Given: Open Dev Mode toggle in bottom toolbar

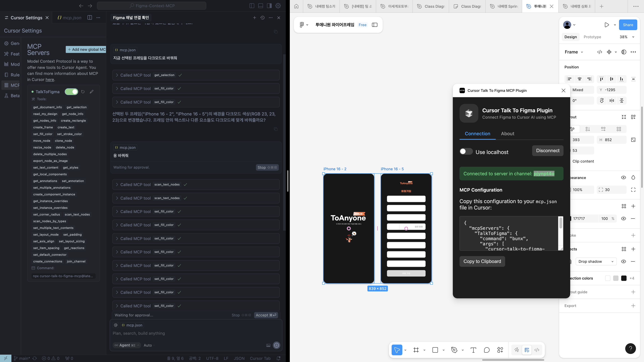Looking at the screenshot, I should point(537,350).
